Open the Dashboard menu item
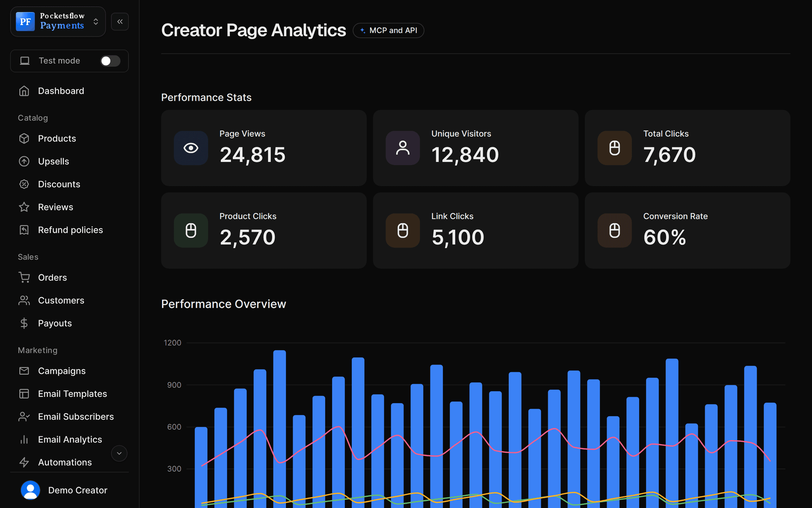Image resolution: width=812 pixels, height=508 pixels. pos(69,91)
